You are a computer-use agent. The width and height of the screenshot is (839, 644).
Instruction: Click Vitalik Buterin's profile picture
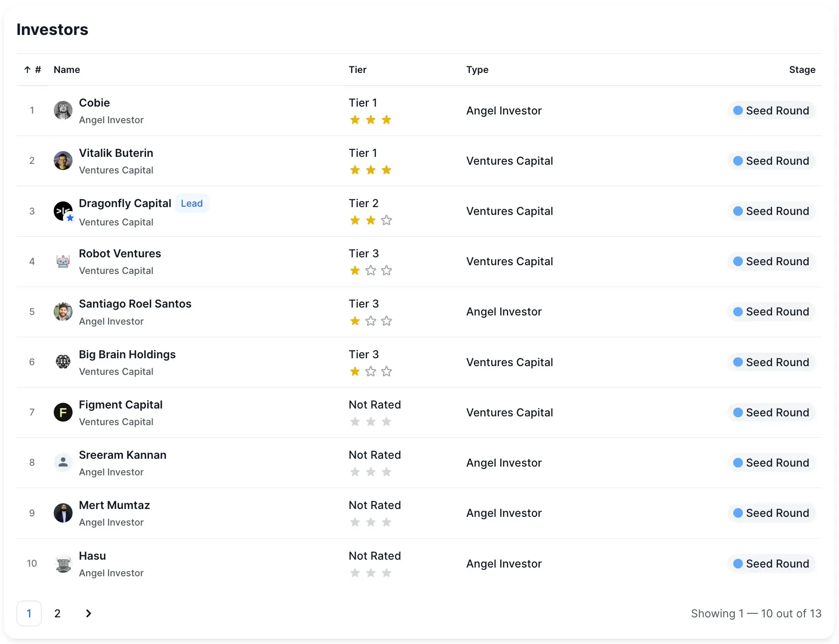(x=63, y=161)
